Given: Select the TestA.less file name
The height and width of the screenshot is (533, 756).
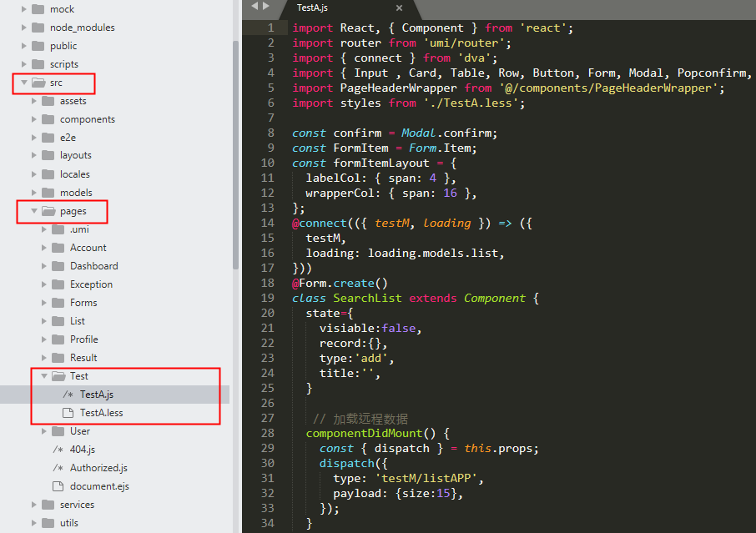Looking at the screenshot, I should [x=101, y=413].
